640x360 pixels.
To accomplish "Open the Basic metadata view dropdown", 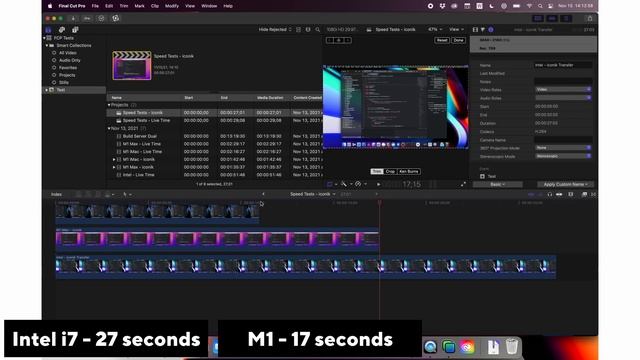I will pyautogui.click(x=498, y=184).
